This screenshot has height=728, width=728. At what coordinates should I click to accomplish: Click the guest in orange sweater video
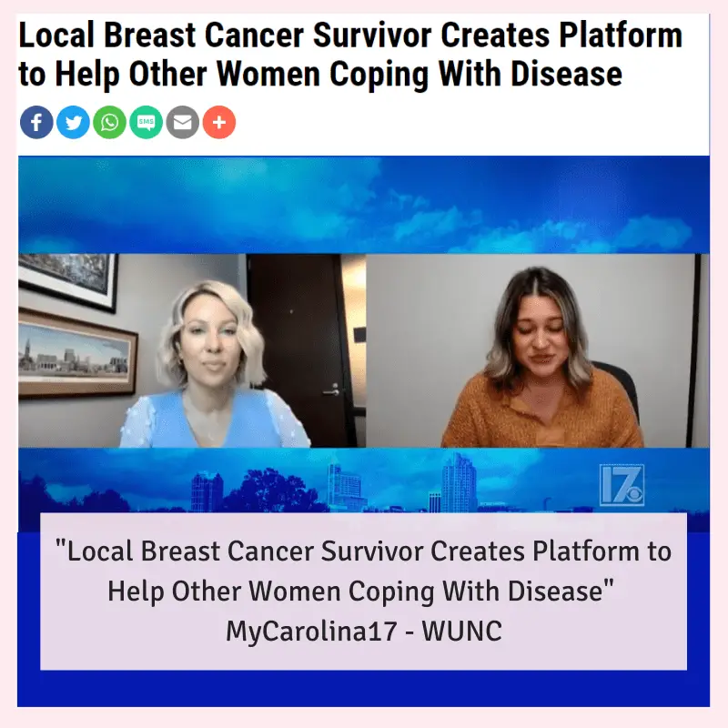point(538,350)
